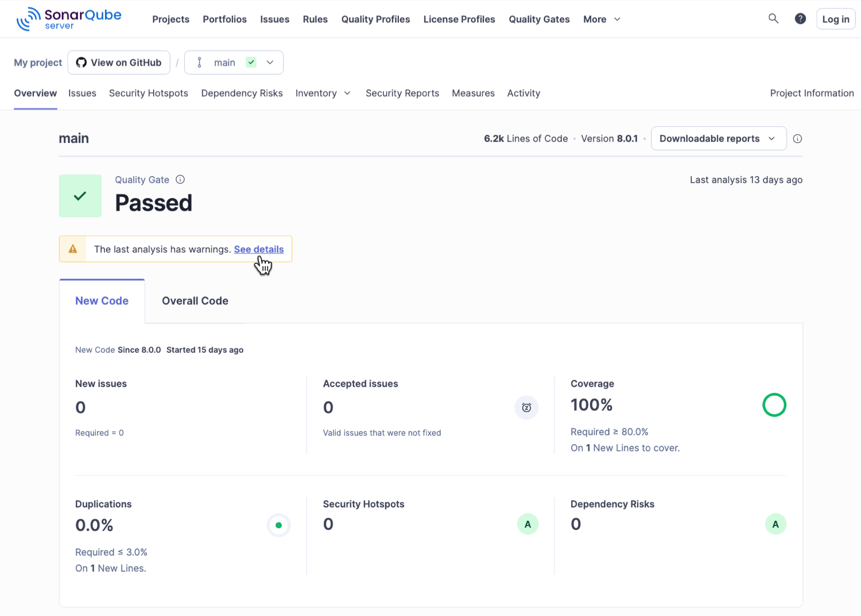Screen dimensions: 861x616
Task: Open the main branch selector dropdown
Action: (269, 62)
